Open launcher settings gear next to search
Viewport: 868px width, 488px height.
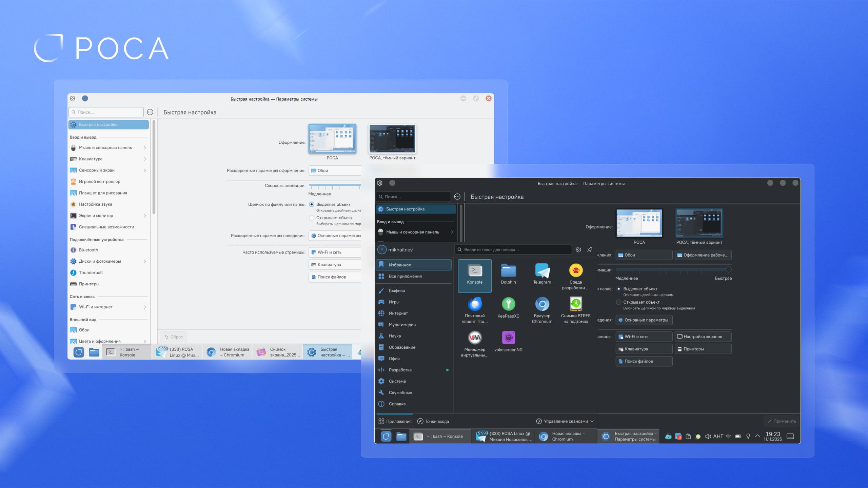point(578,249)
